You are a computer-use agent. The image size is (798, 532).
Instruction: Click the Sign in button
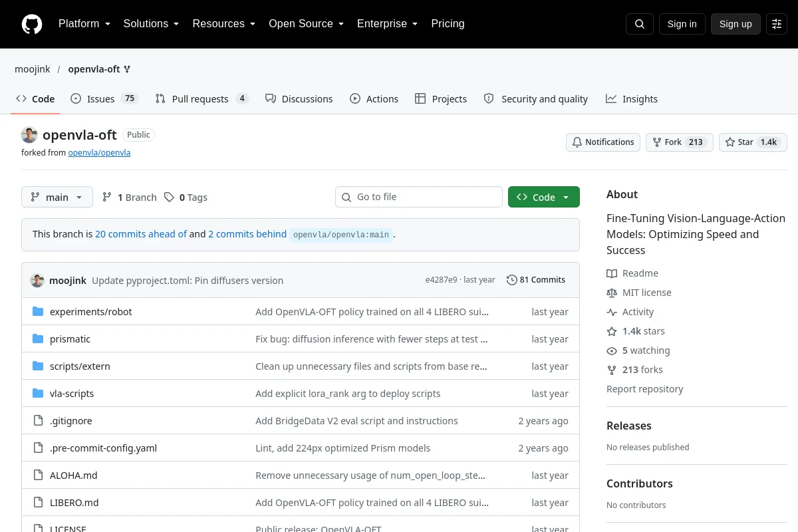click(x=682, y=24)
